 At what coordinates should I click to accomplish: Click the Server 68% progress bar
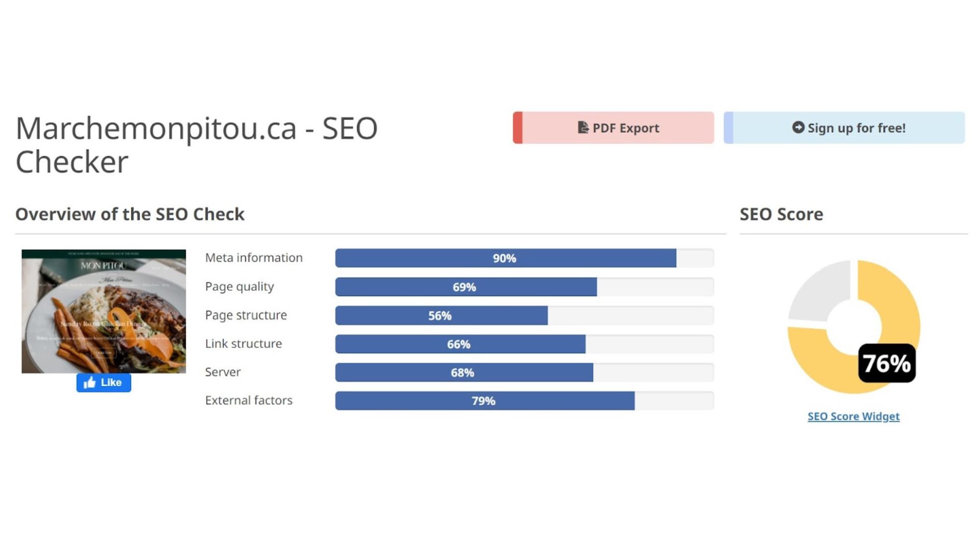[x=463, y=372]
